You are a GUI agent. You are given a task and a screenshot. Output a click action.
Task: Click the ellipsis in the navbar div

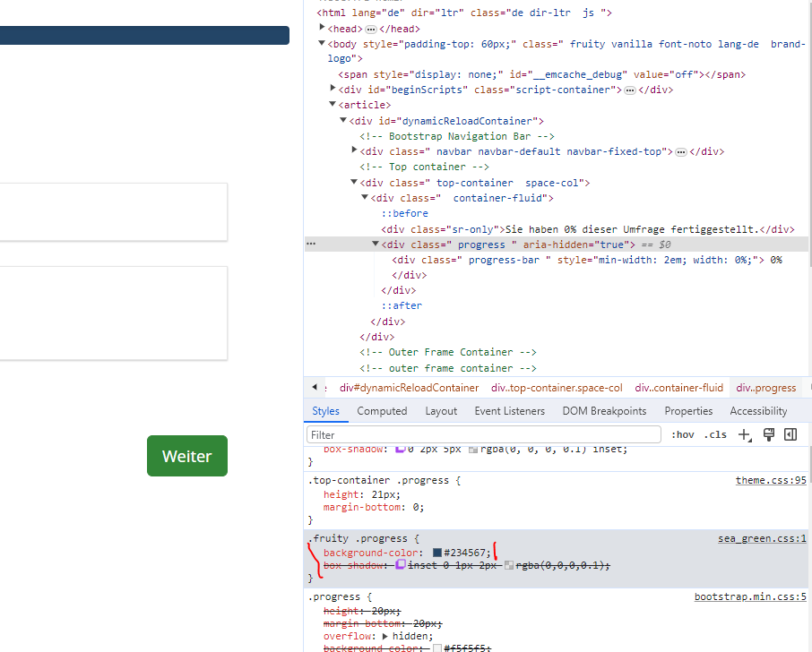coord(681,152)
